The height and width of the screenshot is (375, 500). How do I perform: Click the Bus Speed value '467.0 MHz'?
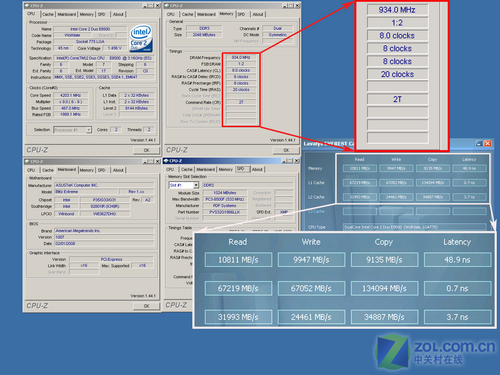click(70, 108)
